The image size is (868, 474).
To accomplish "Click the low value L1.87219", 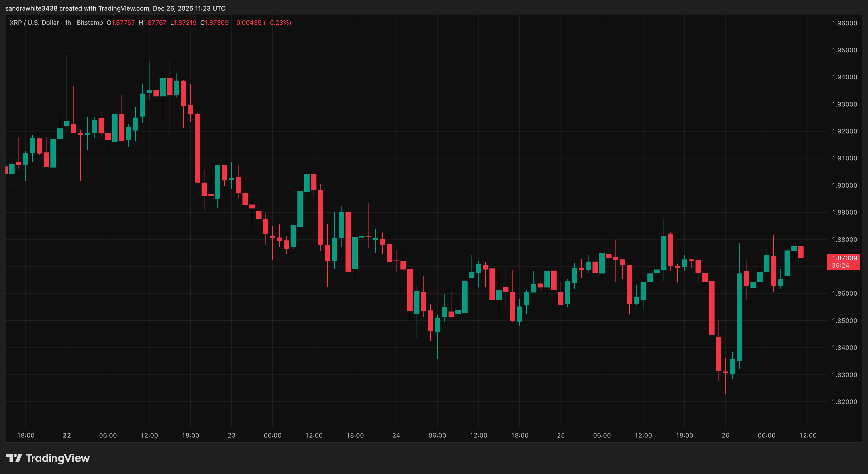I will [x=183, y=23].
